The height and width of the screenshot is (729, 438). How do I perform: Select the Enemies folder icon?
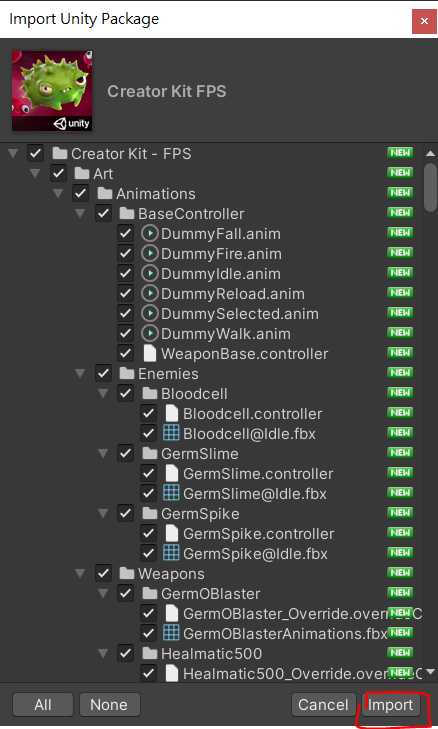tap(127, 373)
